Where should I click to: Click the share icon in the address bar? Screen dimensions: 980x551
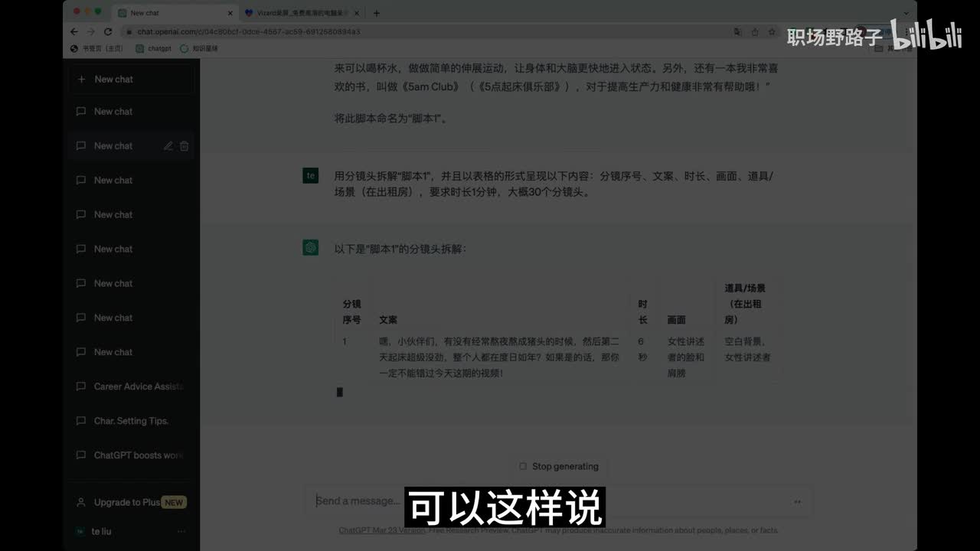[755, 32]
